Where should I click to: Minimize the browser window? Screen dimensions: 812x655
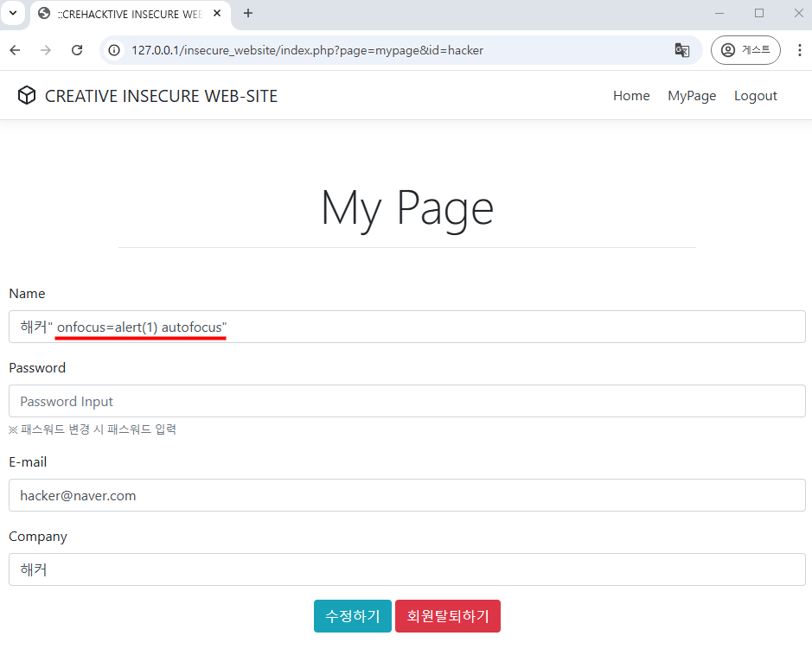tap(719, 14)
